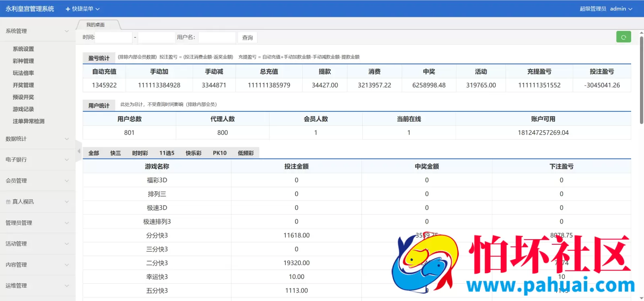644x301 pixels.
Task: Open 开奖管理 in the sidebar
Action: tap(23, 85)
